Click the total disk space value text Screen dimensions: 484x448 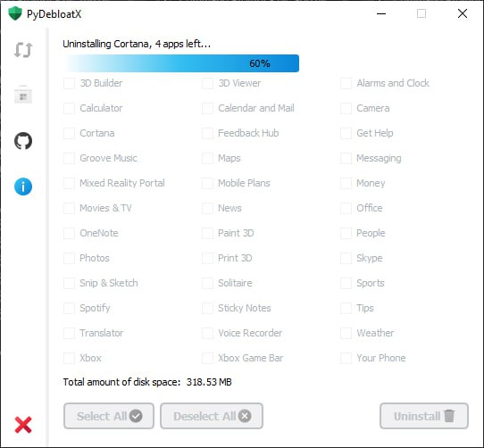(209, 382)
